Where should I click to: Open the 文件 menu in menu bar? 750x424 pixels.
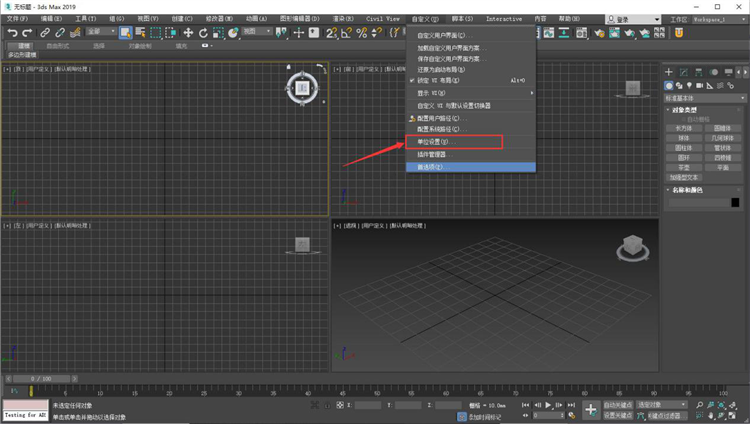[17, 19]
